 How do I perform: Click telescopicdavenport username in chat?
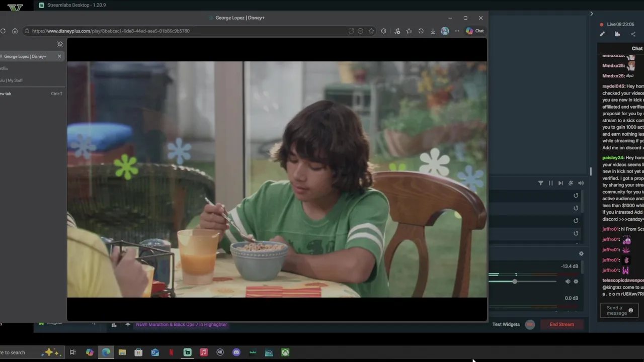pos(623,280)
